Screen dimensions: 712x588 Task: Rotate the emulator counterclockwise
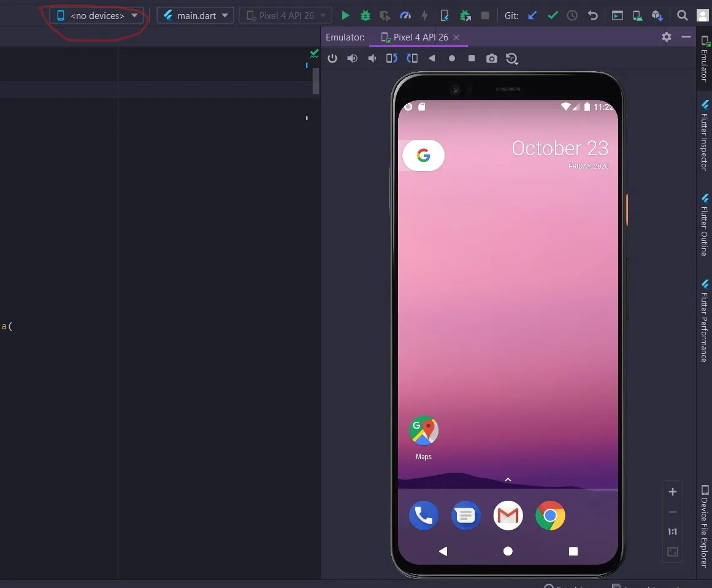pyautogui.click(x=392, y=58)
